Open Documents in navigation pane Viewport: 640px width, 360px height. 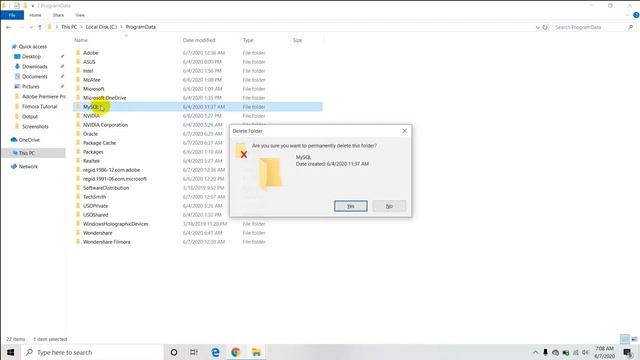[35, 76]
